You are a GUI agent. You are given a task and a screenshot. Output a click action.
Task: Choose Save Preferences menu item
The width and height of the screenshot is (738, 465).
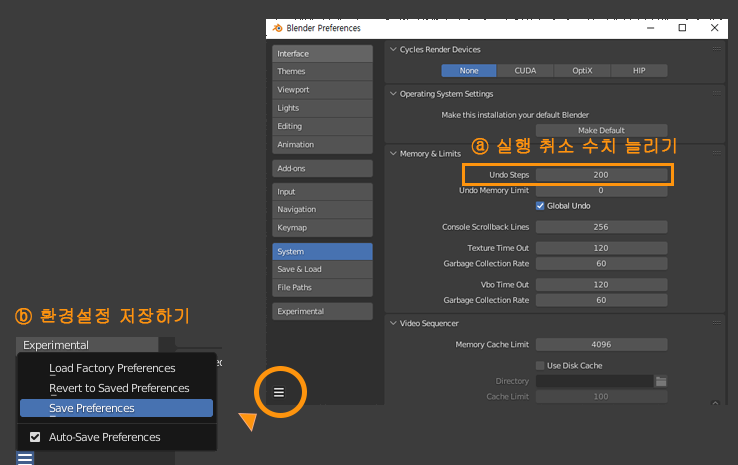coord(116,408)
